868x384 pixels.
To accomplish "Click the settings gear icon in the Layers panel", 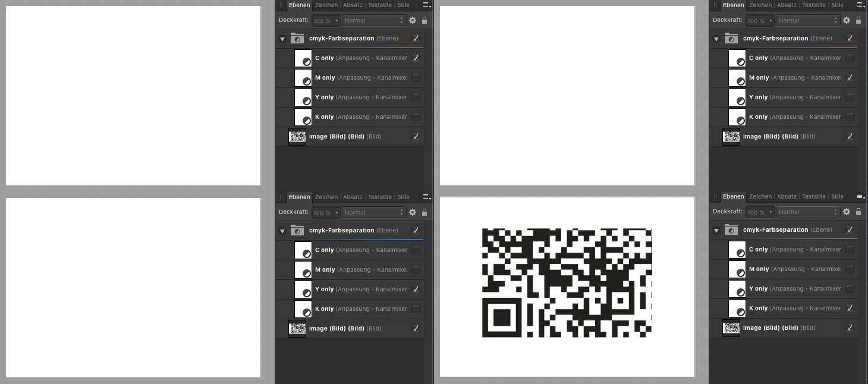I will [x=413, y=20].
